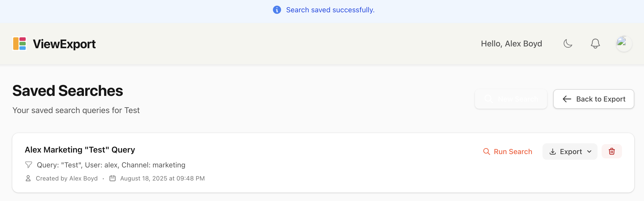Image resolution: width=644 pixels, height=201 pixels.
Task: Click the faded New Search button
Action: 511,99
